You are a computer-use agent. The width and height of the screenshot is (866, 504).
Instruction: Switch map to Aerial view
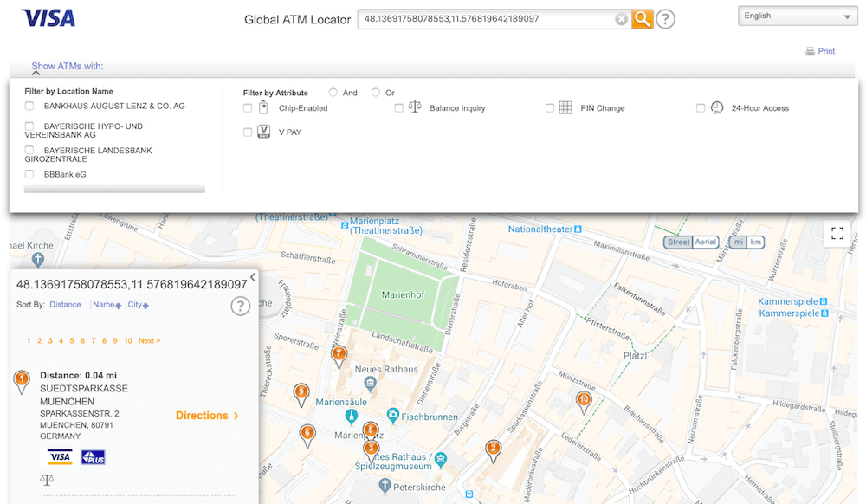click(x=705, y=242)
